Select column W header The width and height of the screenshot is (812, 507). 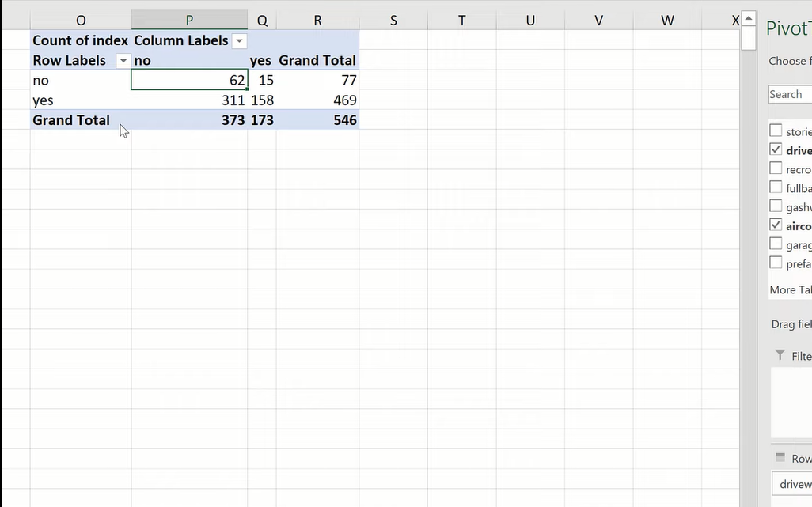click(x=667, y=21)
